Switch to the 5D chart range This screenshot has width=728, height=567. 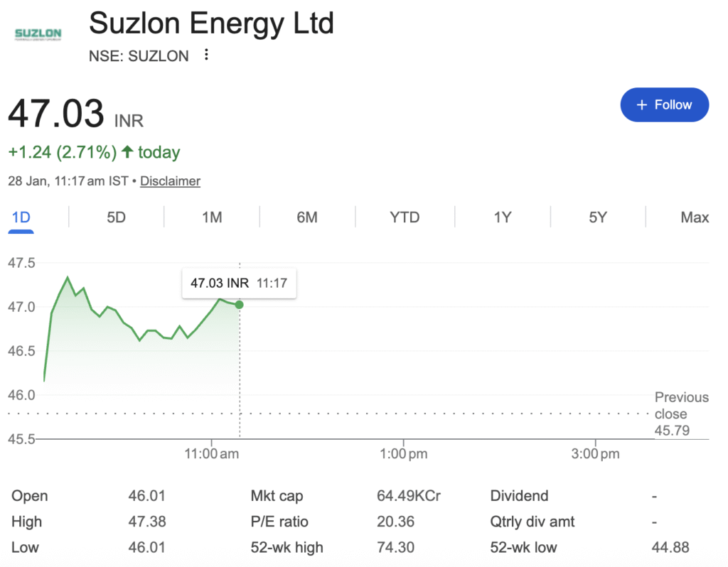click(x=116, y=217)
